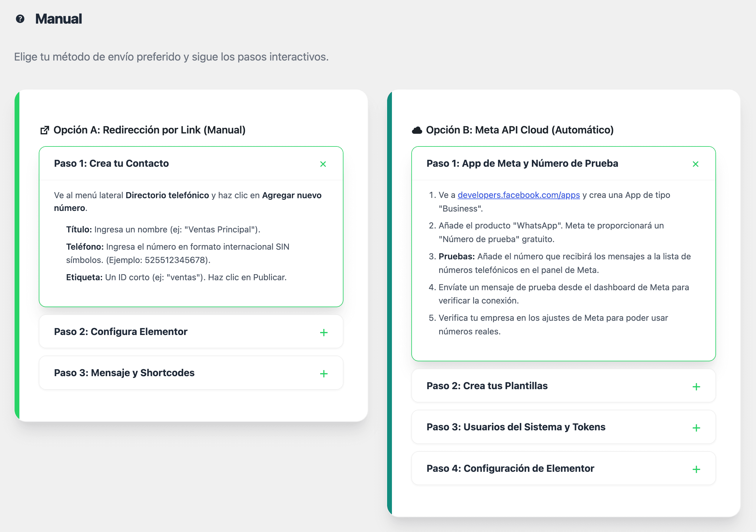The image size is (756, 532).
Task: Expand Paso 3: Mensaje y Shortcodes plus icon
Action: point(324,373)
